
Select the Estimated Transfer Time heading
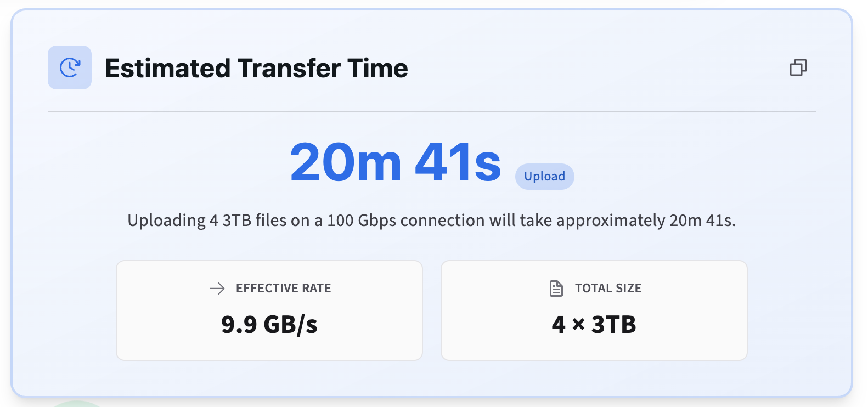point(256,69)
